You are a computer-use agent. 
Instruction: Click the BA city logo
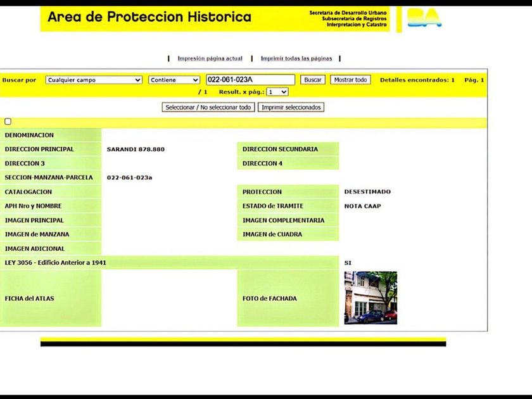click(424, 18)
